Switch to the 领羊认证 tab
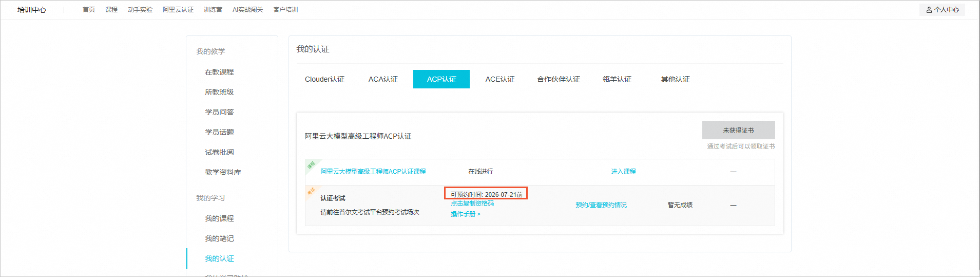 tap(617, 79)
